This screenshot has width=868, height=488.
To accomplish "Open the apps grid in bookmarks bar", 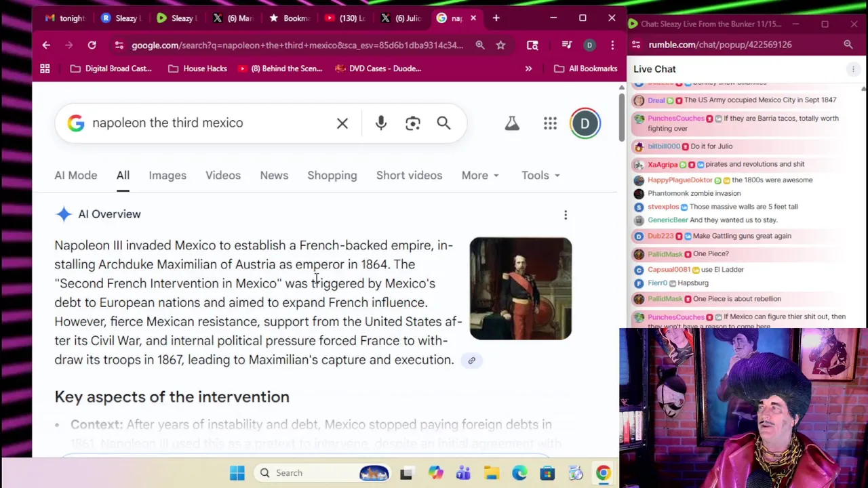I will pyautogui.click(x=45, y=68).
